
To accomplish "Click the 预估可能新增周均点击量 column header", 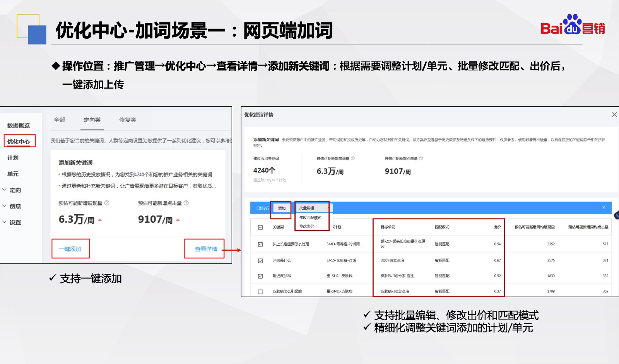I will 588,227.
